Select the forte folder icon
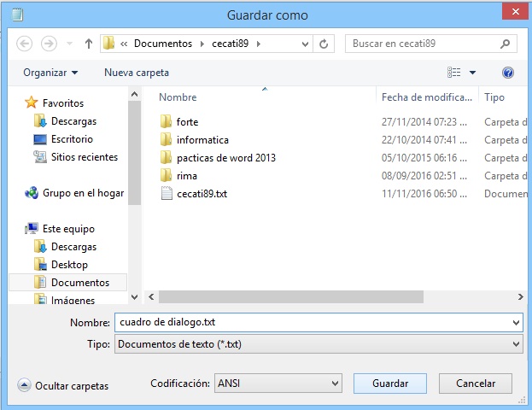 click(x=167, y=122)
